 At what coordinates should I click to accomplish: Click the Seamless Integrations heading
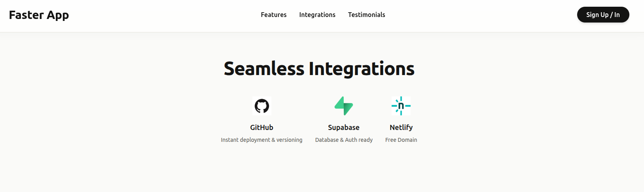[319, 69]
